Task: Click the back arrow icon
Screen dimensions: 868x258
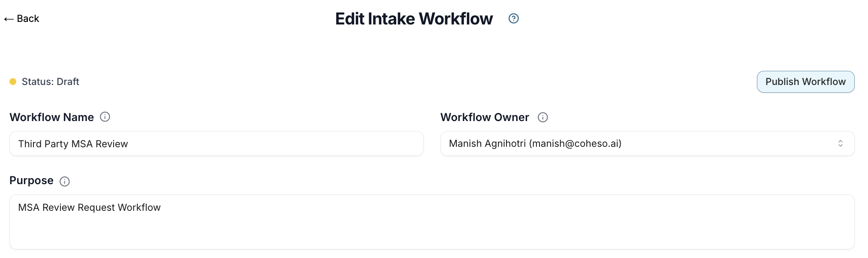Action: [9, 19]
